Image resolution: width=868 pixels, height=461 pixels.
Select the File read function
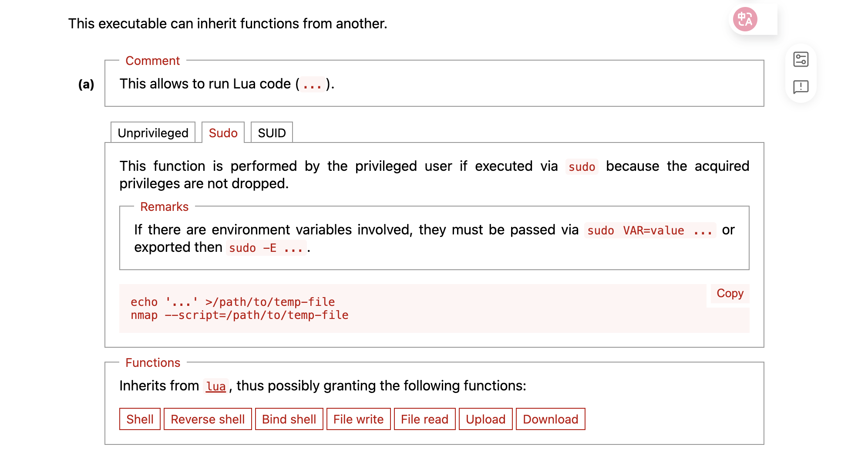pyautogui.click(x=424, y=419)
